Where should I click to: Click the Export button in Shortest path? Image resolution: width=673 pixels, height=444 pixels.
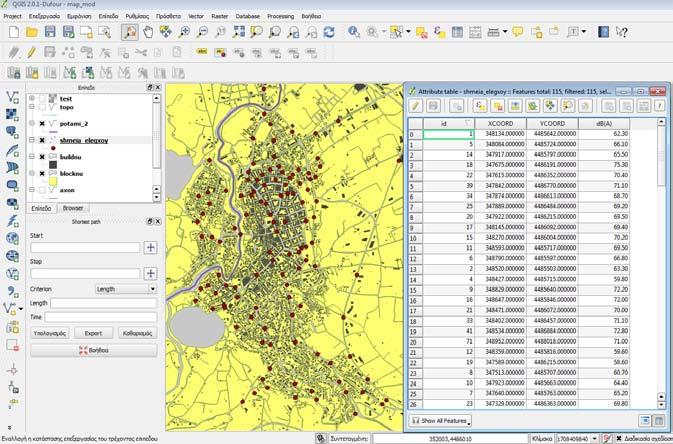coord(94,333)
